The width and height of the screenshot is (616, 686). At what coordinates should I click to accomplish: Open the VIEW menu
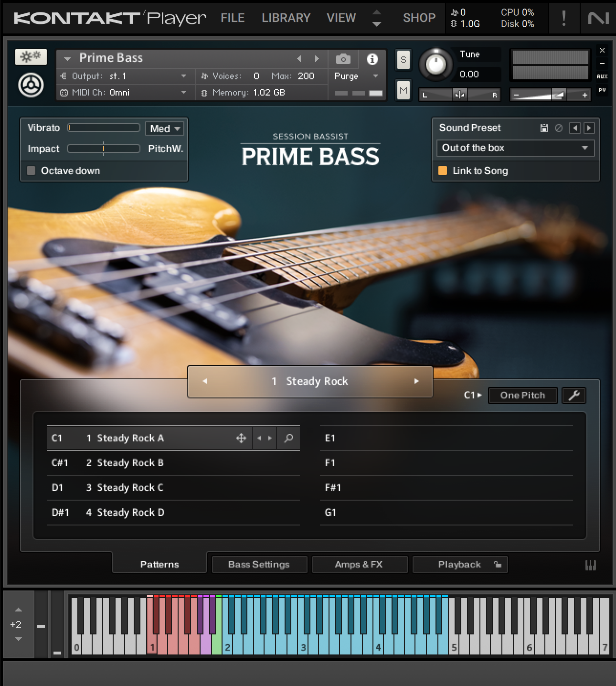point(341,18)
